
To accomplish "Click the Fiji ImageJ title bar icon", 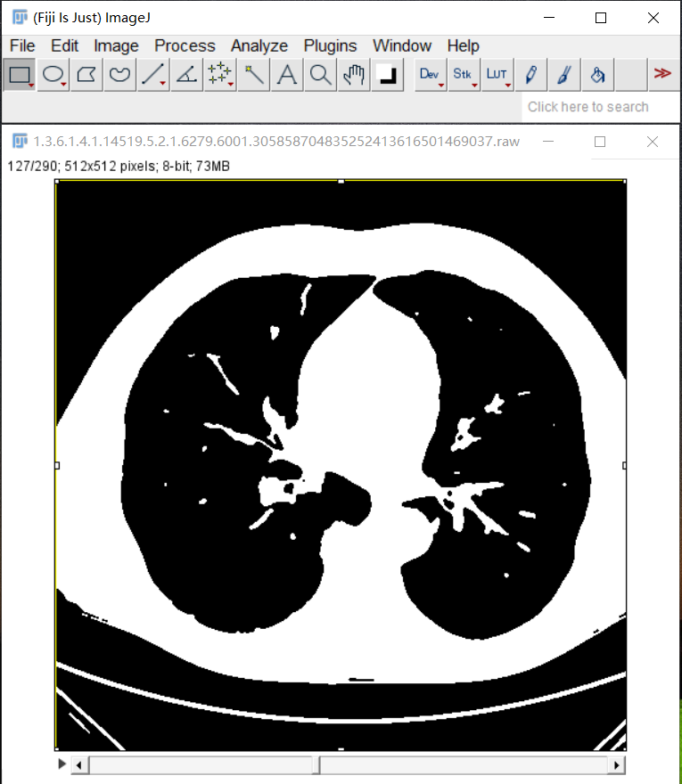I will (x=20, y=18).
